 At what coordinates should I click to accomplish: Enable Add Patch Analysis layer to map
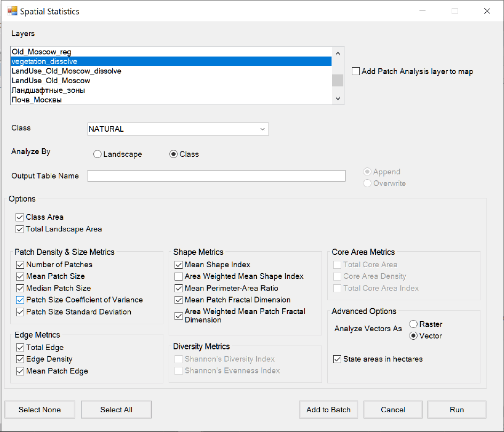(x=356, y=71)
